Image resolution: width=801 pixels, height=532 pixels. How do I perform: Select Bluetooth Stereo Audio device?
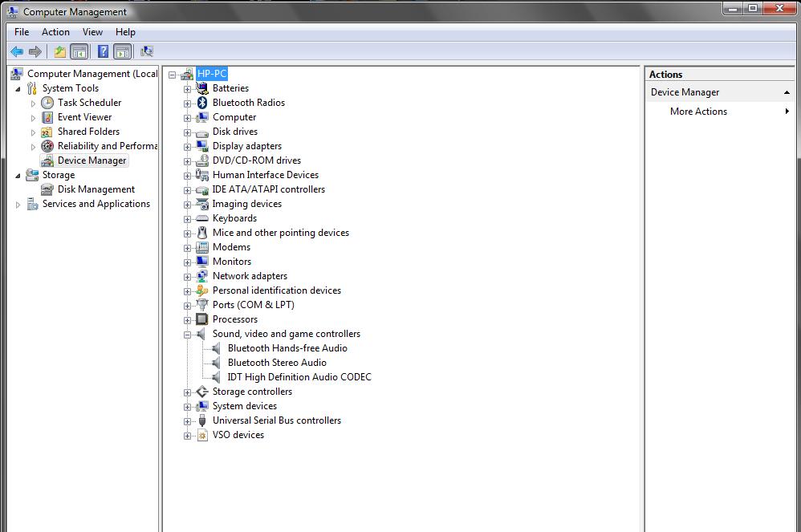pos(277,363)
